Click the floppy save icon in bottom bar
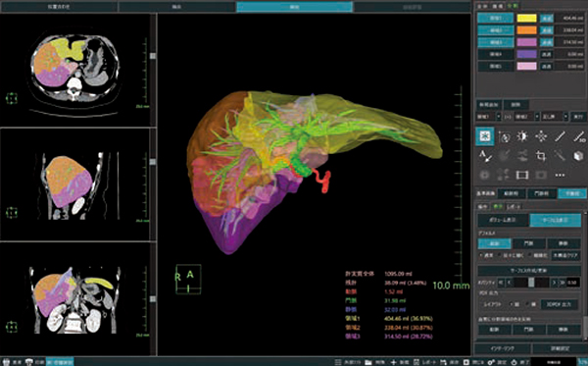Screen dimensions: 588x366 444,362
